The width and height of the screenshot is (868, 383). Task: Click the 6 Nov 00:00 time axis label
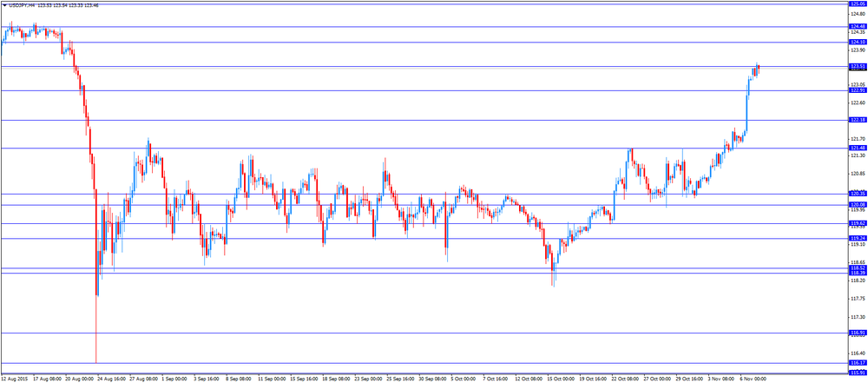[x=754, y=380]
